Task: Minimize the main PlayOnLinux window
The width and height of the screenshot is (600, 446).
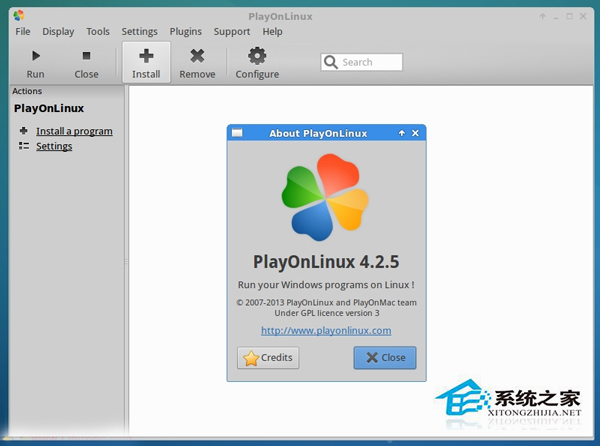Action: 556,17
